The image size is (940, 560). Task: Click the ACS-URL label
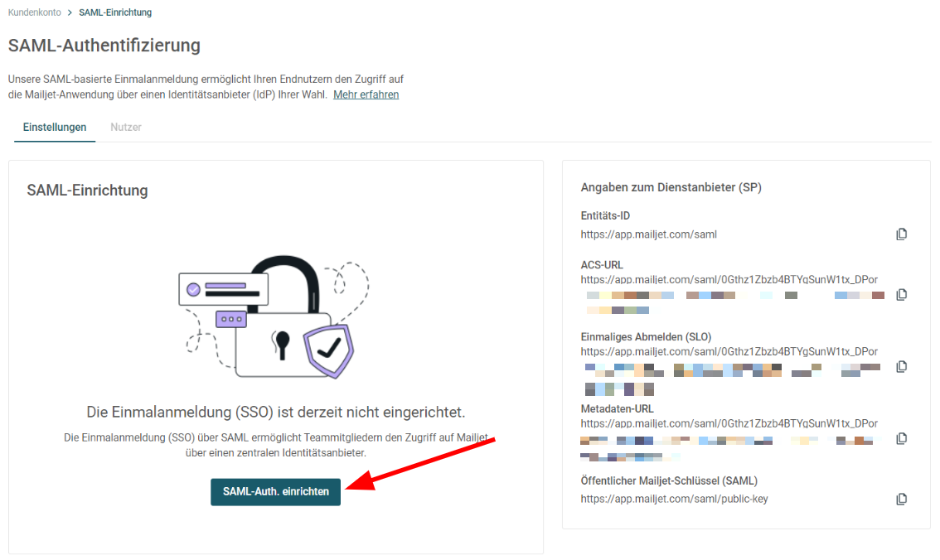(602, 265)
